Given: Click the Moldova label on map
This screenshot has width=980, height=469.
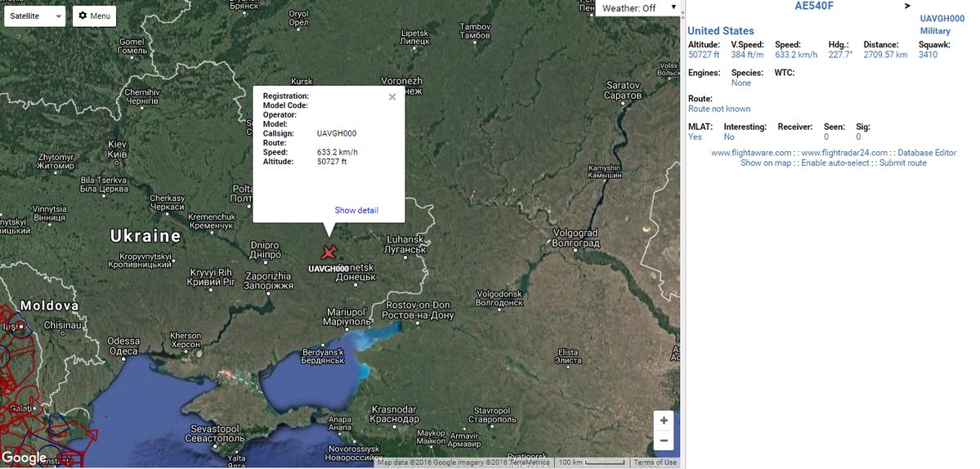Looking at the screenshot, I should pyautogui.click(x=49, y=306).
